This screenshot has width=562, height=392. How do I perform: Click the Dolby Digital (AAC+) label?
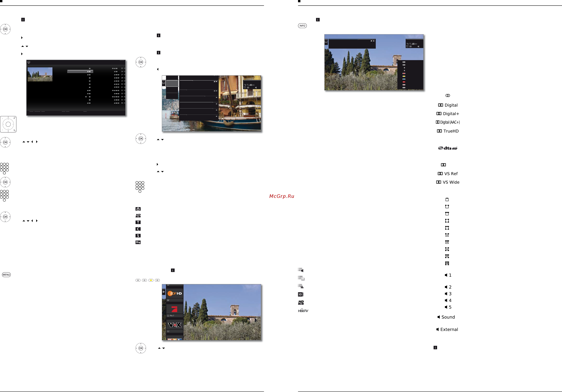pos(448,122)
